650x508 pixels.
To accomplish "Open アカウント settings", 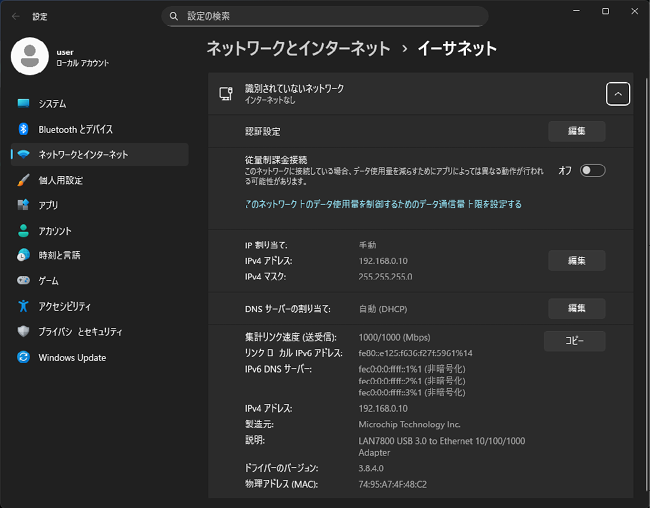I will (x=99, y=231).
